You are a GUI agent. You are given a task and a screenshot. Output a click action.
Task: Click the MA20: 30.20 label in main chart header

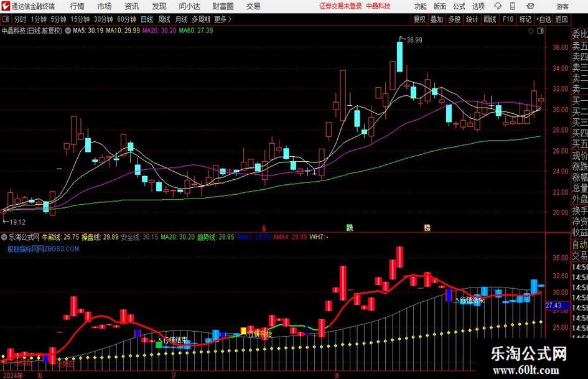[159, 30]
